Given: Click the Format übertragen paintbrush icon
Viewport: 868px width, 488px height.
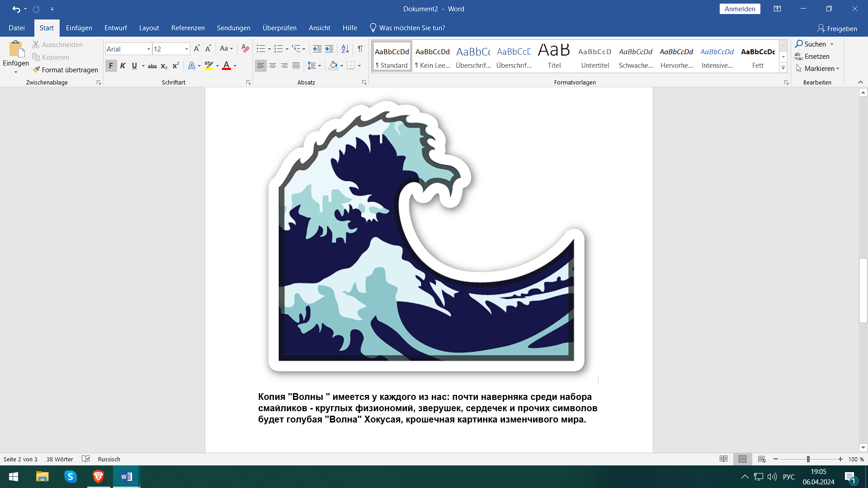Looking at the screenshot, I should tap(37, 70).
